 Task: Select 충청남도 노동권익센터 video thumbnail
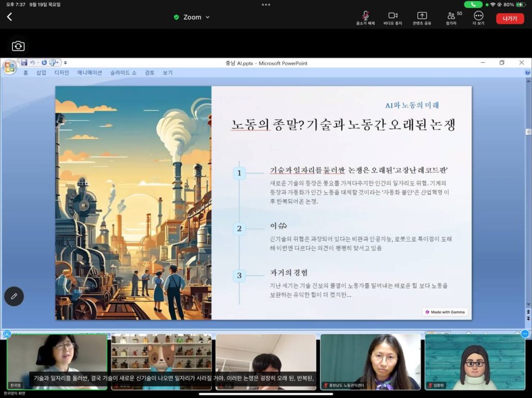(370, 362)
